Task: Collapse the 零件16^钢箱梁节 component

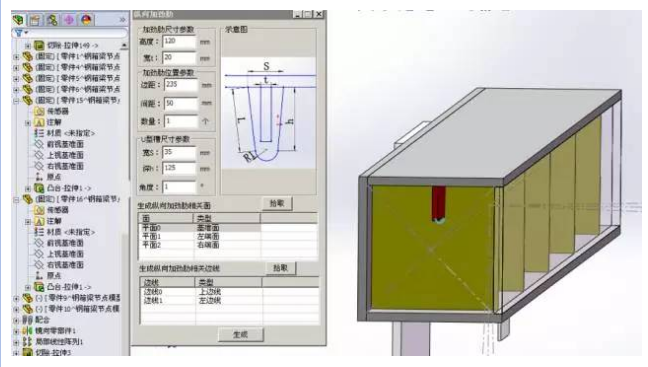Action: coord(16,200)
